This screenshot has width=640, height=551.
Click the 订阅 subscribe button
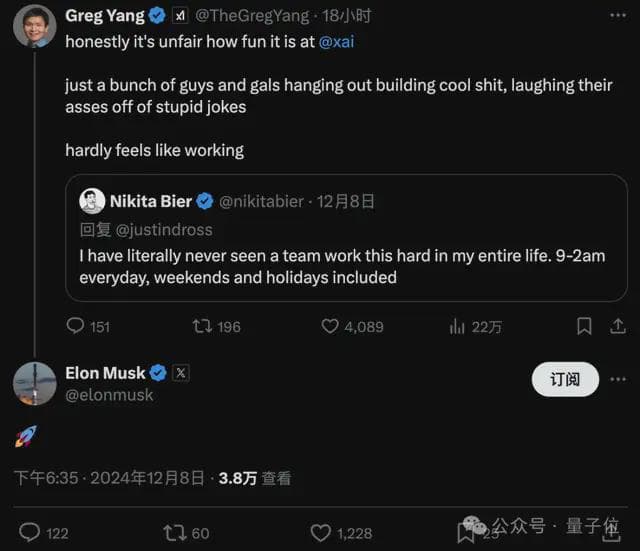[x=565, y=379]
